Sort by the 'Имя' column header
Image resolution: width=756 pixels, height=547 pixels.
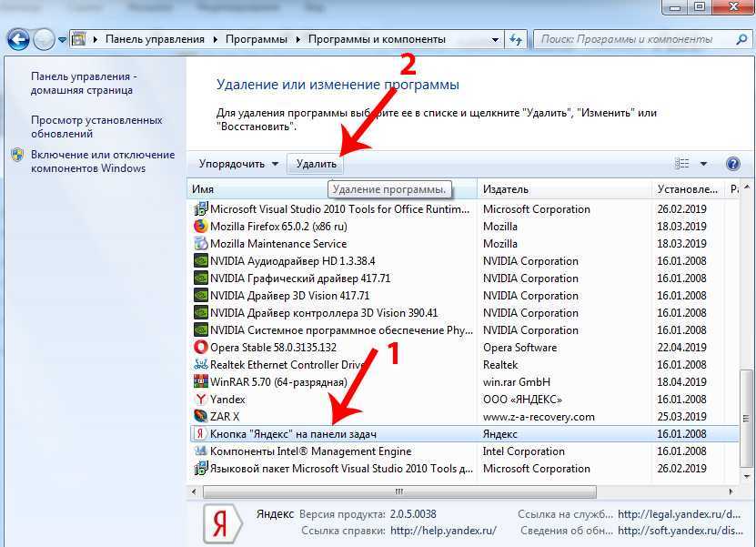[332, 189]
